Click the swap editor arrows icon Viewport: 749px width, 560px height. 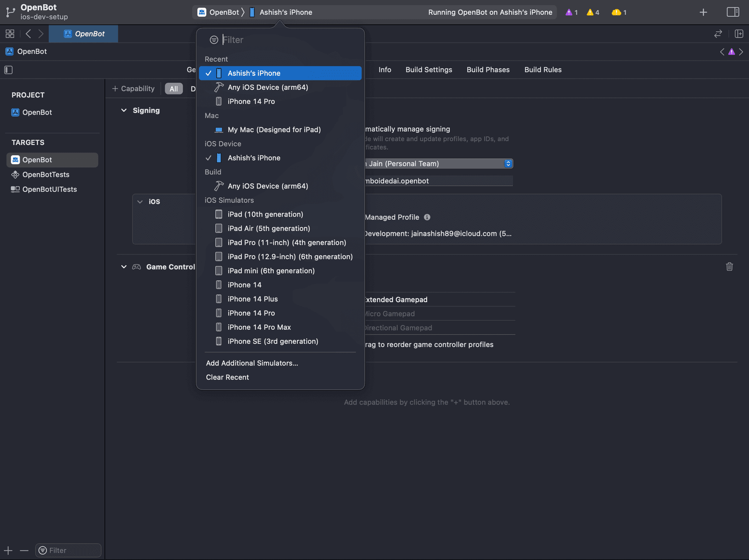click(x=718, y=34)
